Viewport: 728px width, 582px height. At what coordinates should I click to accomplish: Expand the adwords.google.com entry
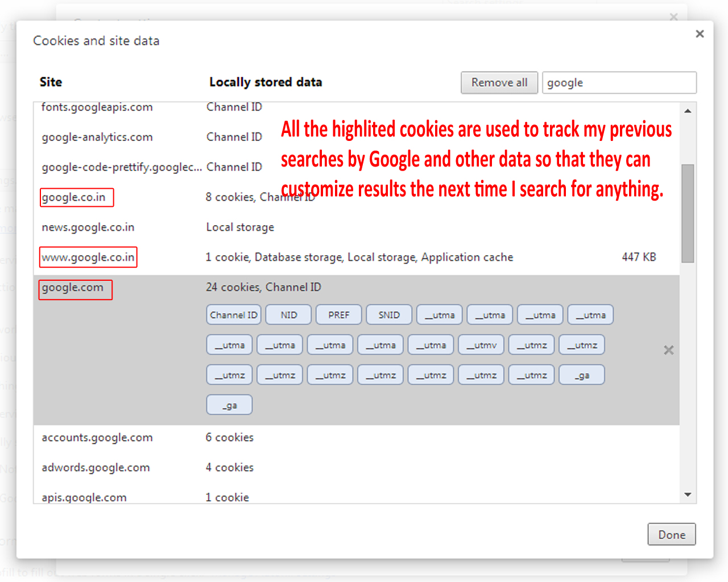pyautogui.click(x=96, y=468)
